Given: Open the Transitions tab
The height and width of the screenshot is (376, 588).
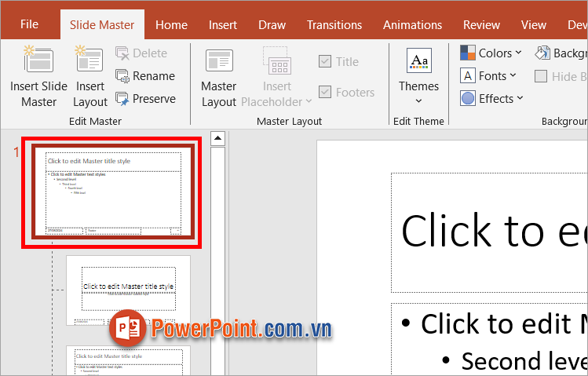Looking at the screenshot, I should coord(334,25).
